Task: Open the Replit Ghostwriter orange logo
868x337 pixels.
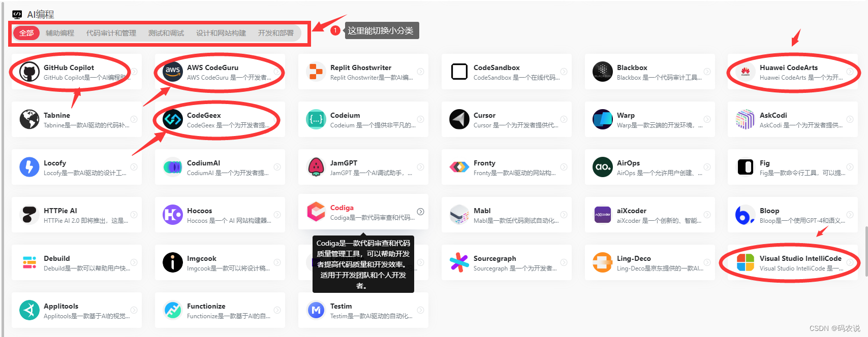Action: click(x=316, y=72)
